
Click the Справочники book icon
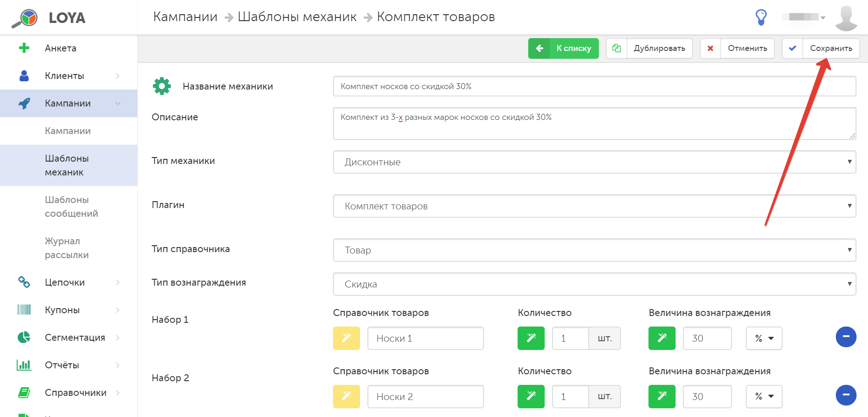pos(24,392)
